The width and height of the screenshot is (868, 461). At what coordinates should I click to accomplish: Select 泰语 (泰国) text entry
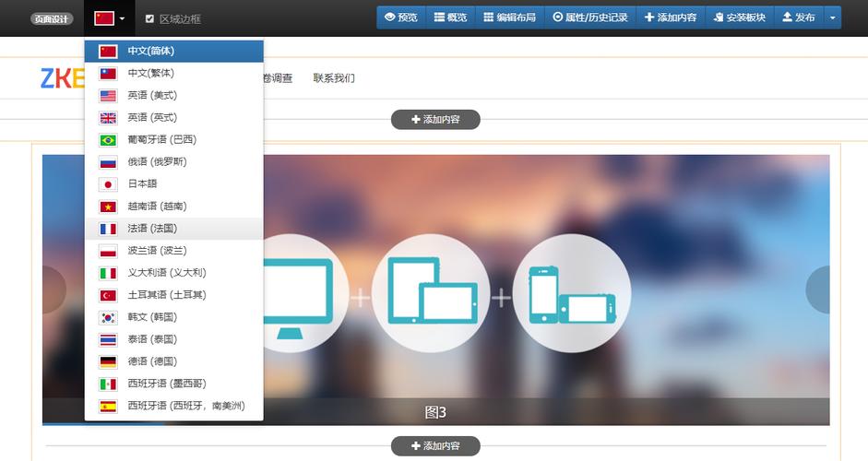(x=152, y=338)
